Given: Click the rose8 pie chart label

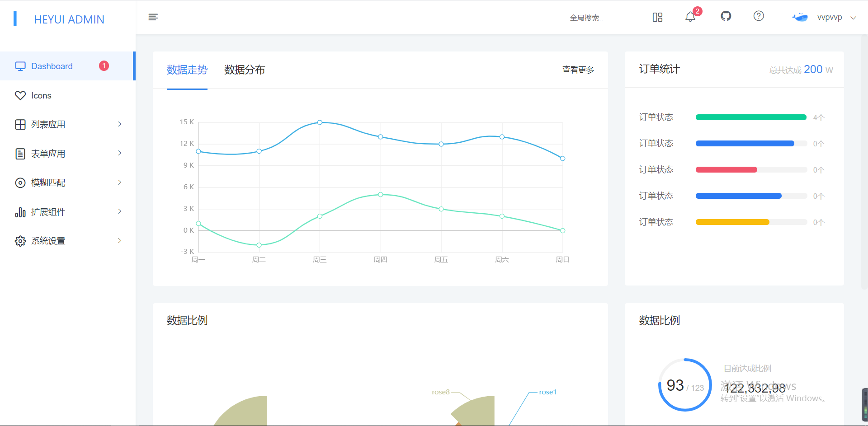Looking at the screenshot, I should (x=441, y=392).
